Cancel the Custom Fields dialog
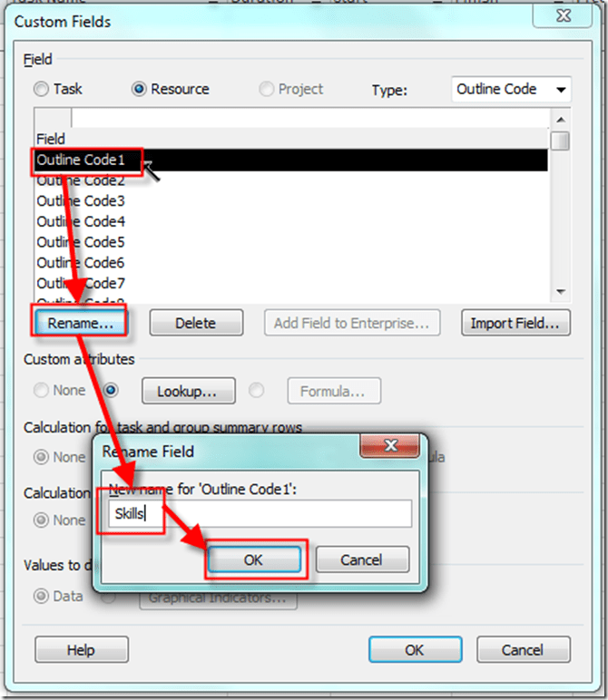Screen dimensions: 608x700 click(523, 649)
